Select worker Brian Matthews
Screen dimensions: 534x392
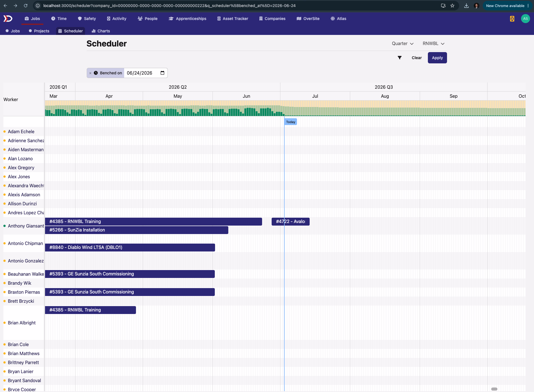(24, 353)
